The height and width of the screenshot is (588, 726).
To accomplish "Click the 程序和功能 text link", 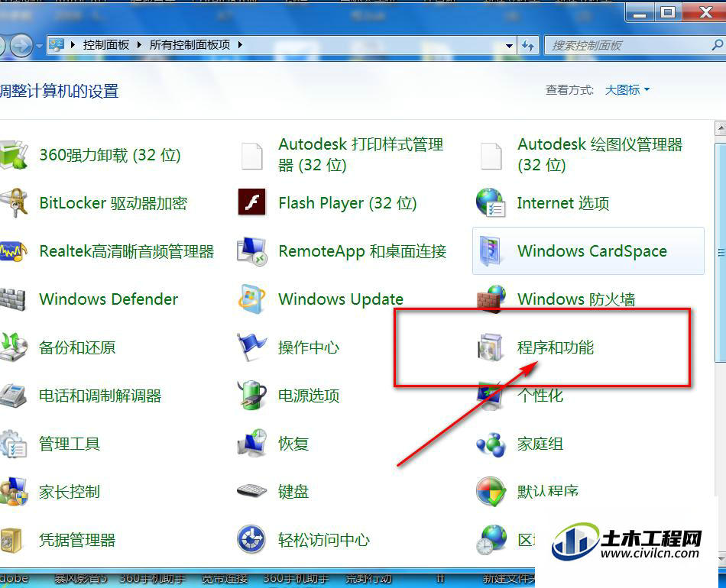I will coord(556,347).
